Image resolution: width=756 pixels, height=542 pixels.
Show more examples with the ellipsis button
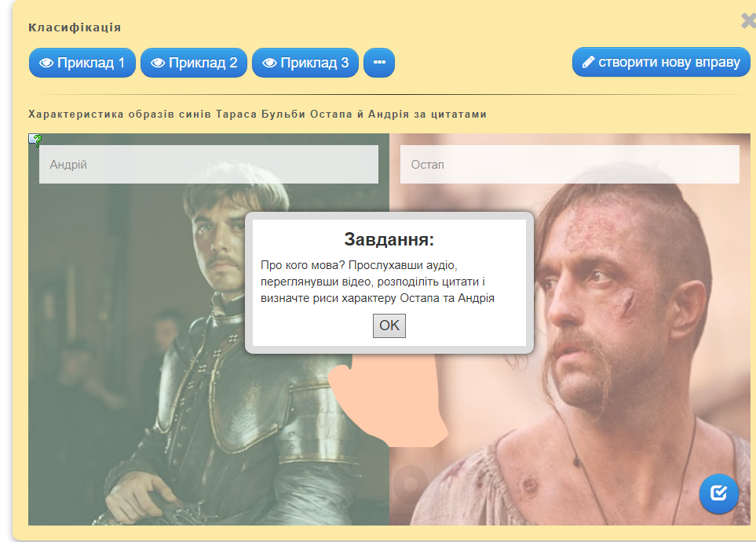coord(379,63)
